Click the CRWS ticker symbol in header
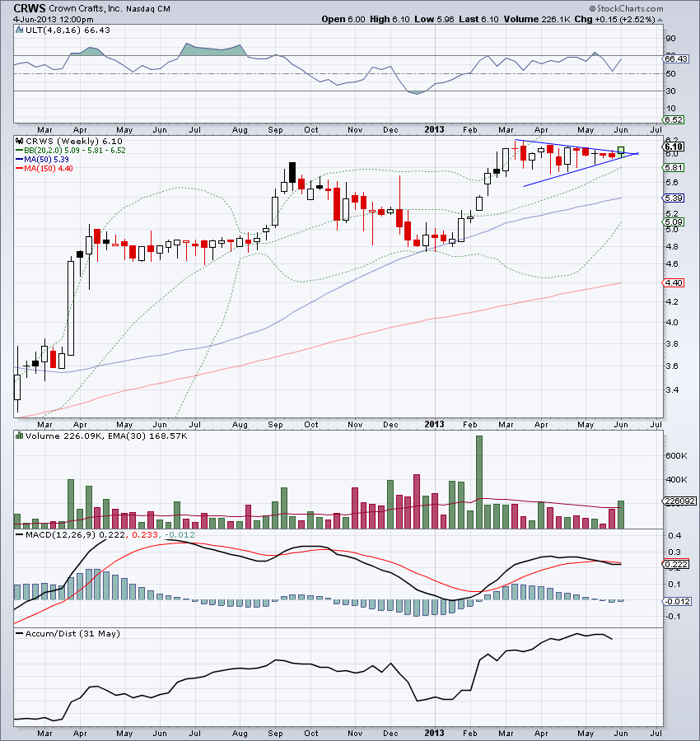The width and height of the screenshot is (700, 741). 30,8
